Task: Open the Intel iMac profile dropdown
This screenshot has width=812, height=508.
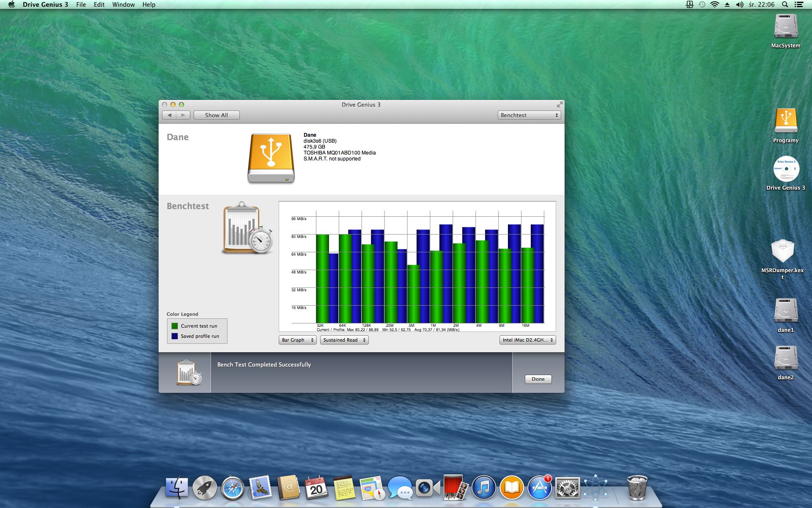Action: [527, 340]
